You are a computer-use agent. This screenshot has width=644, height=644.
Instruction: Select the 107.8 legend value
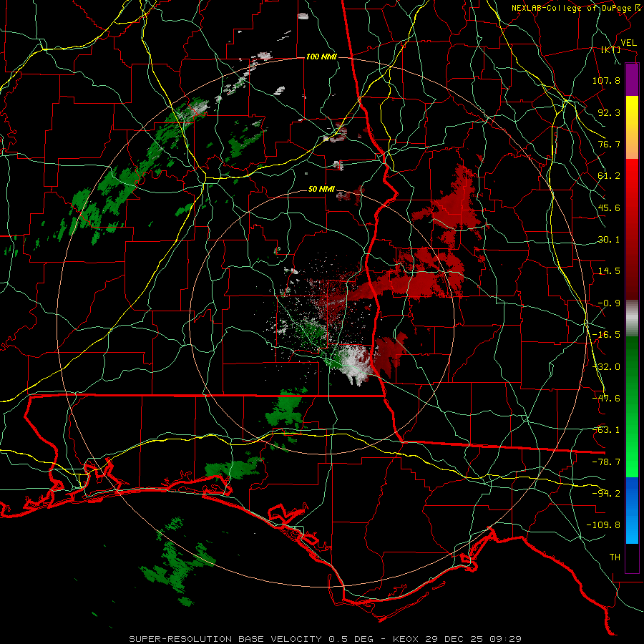(x=606, y=80)
